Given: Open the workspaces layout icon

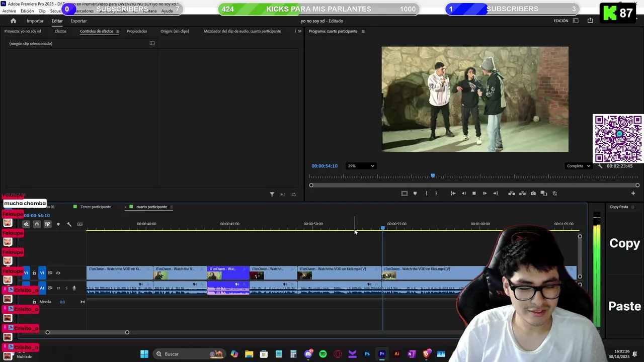Looking at the screenshot, I should (576, 21).
